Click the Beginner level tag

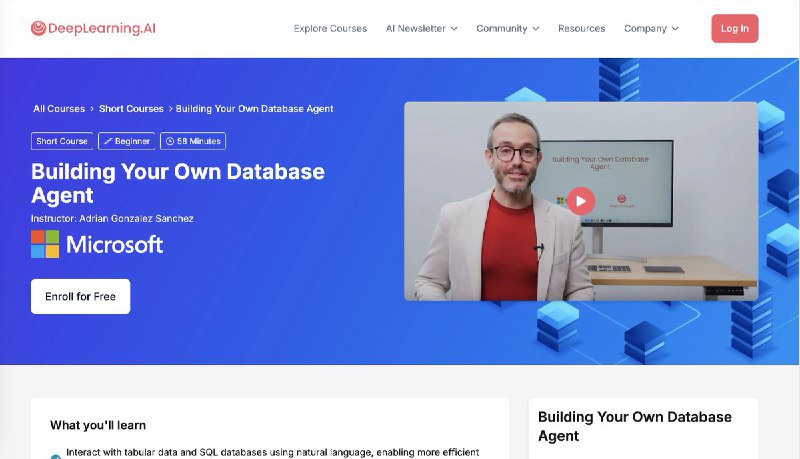click(x=127, y=141)
